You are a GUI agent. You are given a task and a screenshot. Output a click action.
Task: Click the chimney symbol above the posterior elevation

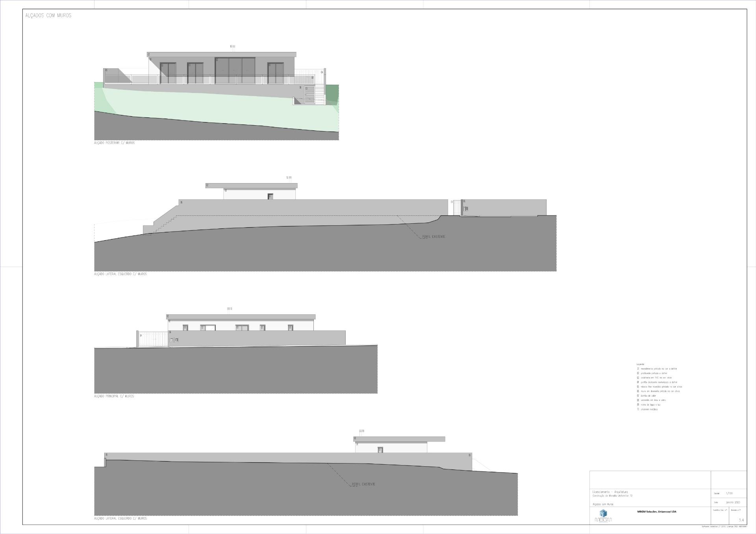(233, 46)
